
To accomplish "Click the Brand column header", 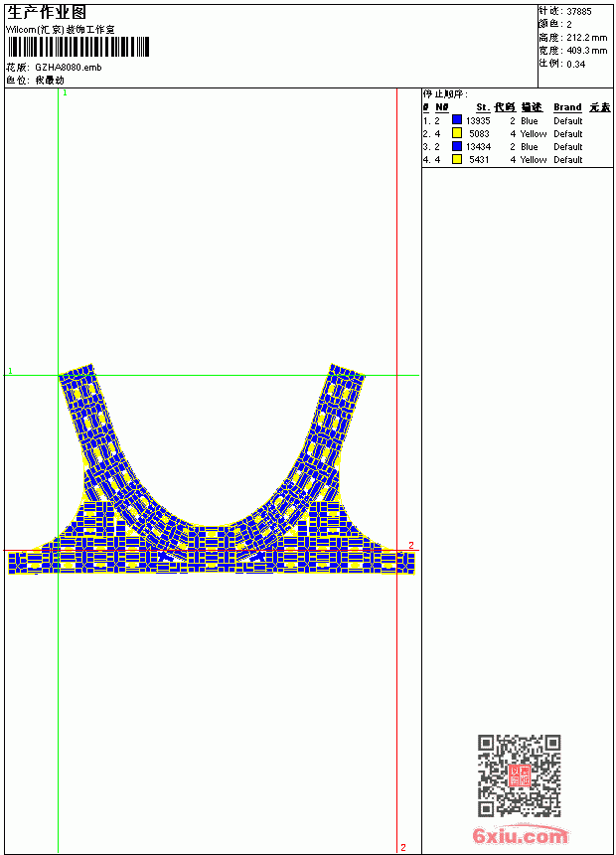I will tap(567, 107).
